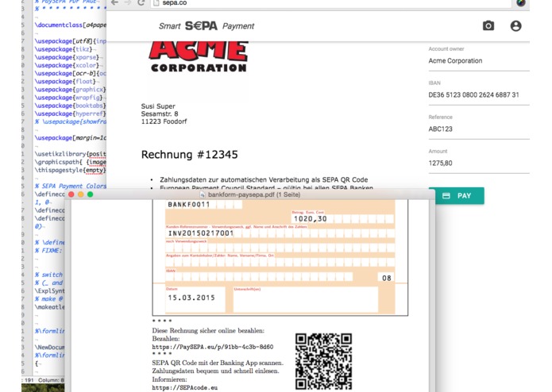Viewport: 552px width, 392px height.
Task: Edit the Amount field 1275,80
Action: pyautogui.click(x=479, y=163)
